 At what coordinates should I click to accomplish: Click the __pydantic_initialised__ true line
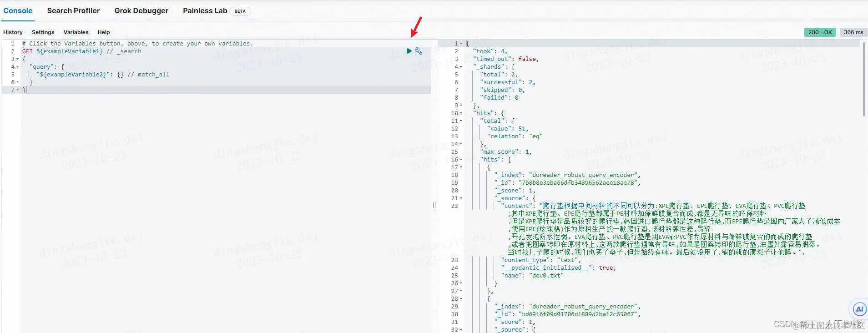tap(559, 268)
